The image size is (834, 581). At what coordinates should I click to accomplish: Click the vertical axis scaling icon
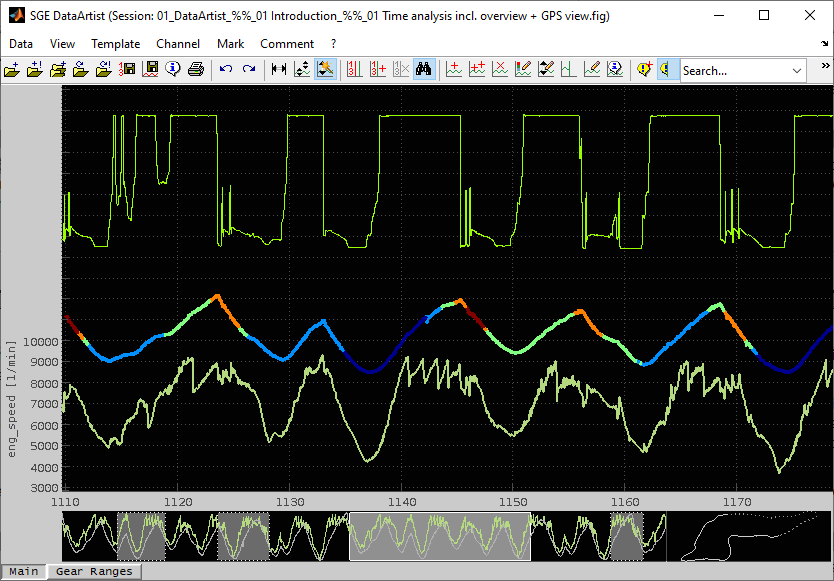[302, 69]
